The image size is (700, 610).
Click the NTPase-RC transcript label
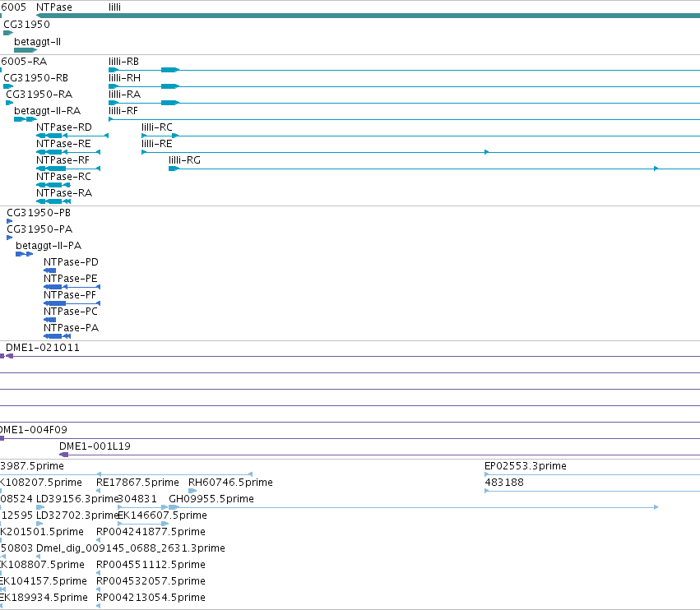point(63,177)
